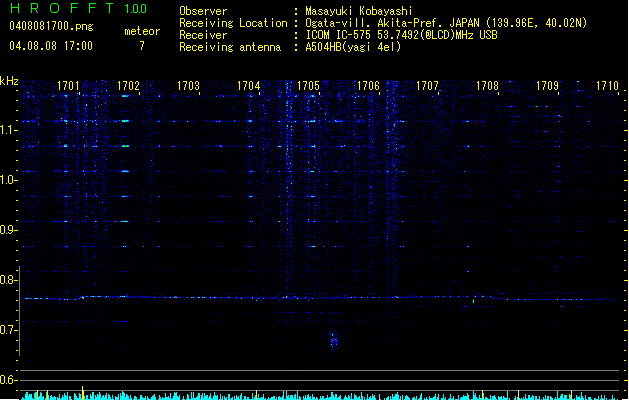Click the 1704 time marker

coord(248,86)
